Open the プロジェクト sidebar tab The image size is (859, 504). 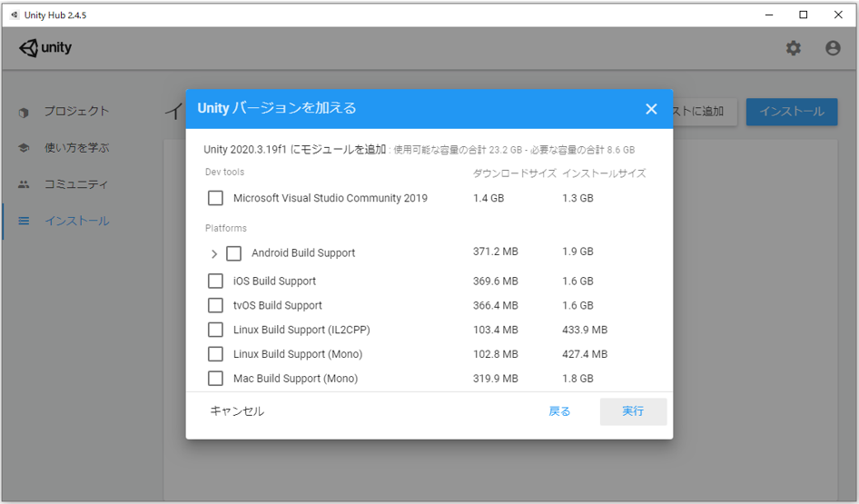pyautogui.click(x=76, y=112)
